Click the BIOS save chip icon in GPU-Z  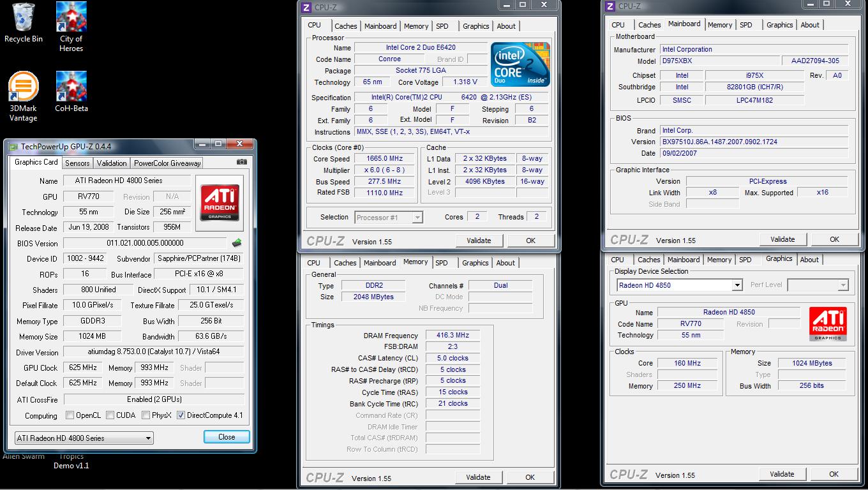click(x=237, y=243)
